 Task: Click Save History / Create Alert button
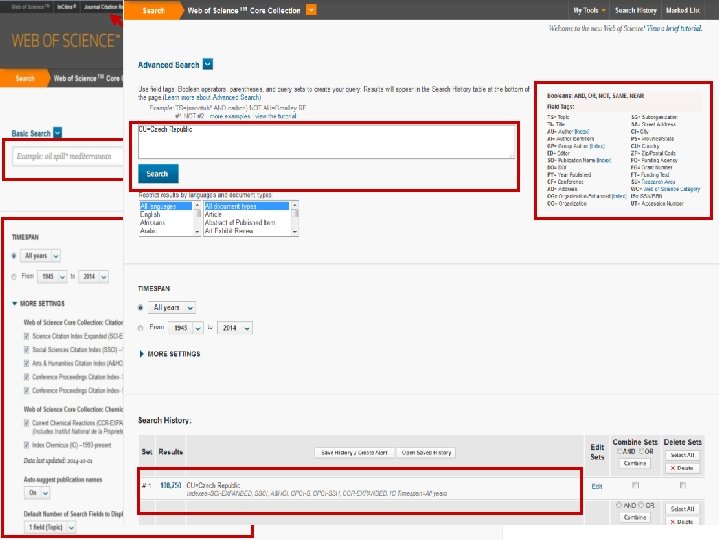[x=354, y=453]
